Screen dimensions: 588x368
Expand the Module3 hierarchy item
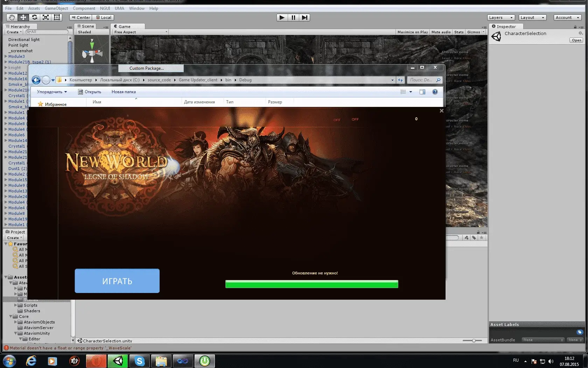pyautogui.click(x=6, y=56)
